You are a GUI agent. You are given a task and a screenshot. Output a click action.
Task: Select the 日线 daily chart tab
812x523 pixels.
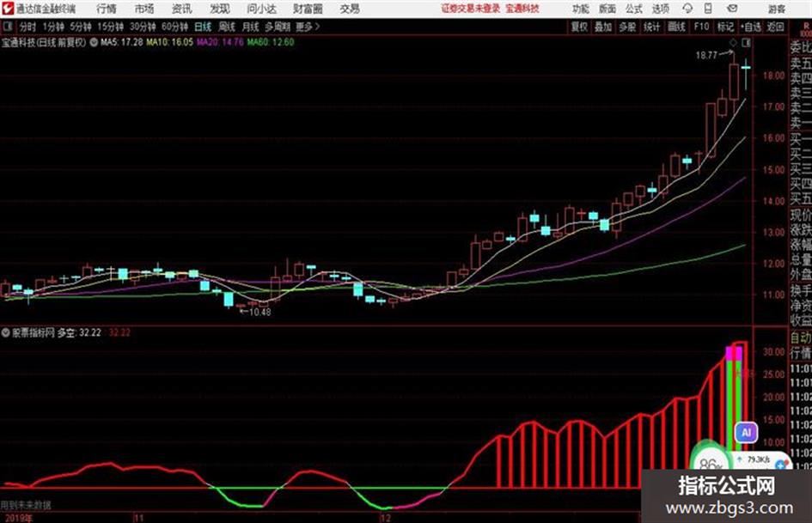[203, 27]
